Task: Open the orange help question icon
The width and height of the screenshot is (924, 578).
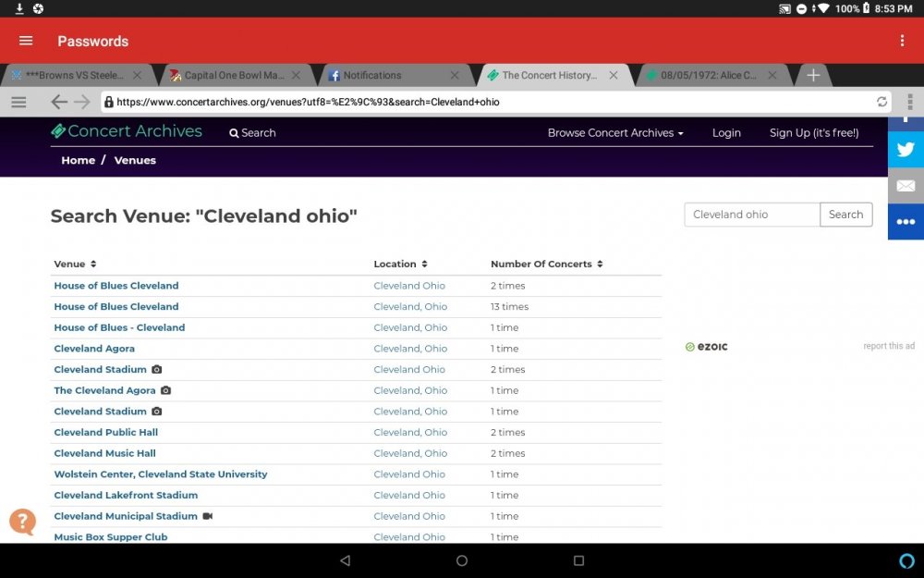Action: 23,522
